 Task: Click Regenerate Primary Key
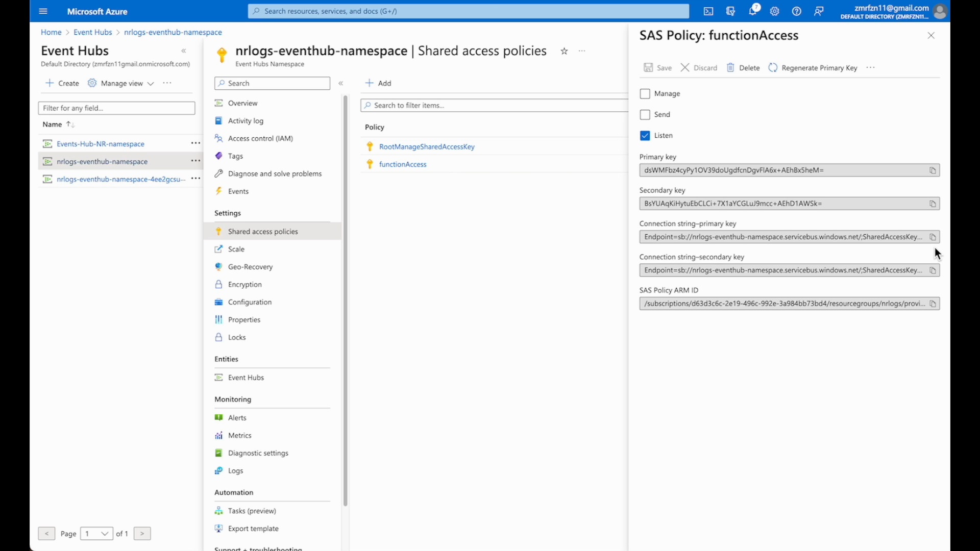[813, 68]
